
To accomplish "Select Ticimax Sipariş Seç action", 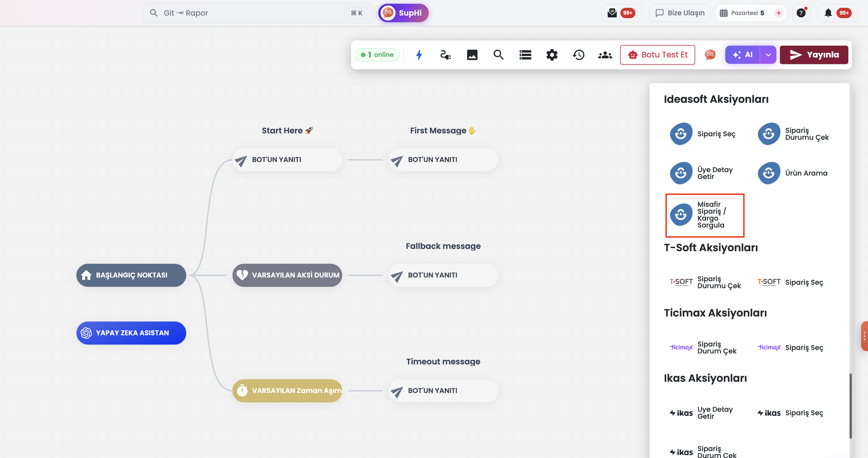I will [790, 347].
